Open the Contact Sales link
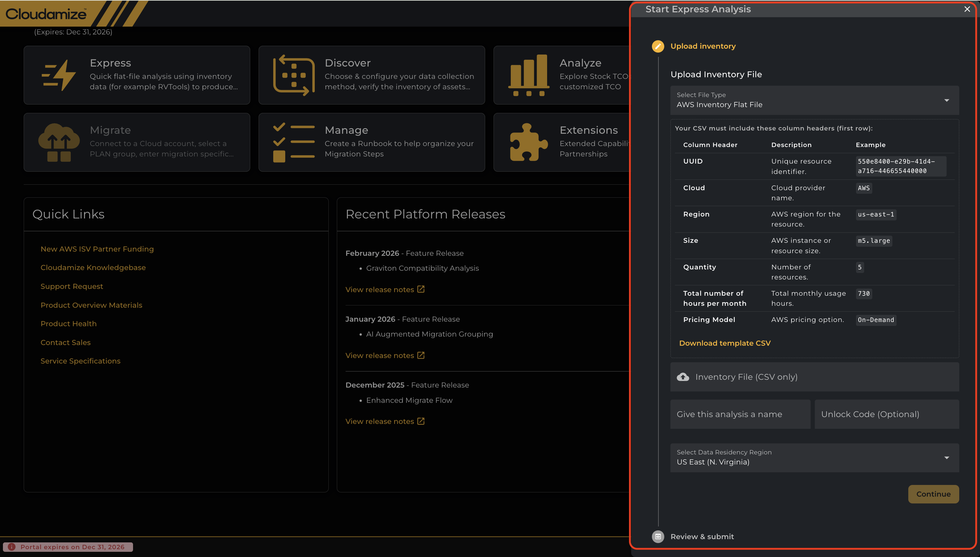The width and height of the screenshot is (980, 557). click(x=65, y=342)
